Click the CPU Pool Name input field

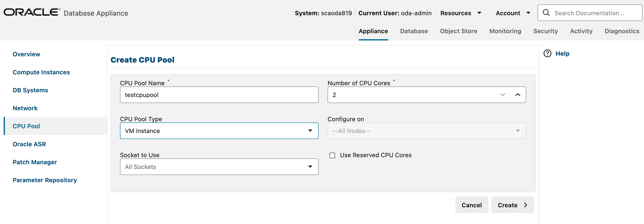[x=219, y=95]
